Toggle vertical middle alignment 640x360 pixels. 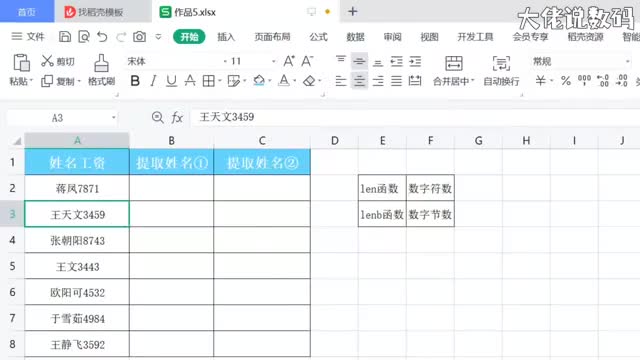[359, 61]
